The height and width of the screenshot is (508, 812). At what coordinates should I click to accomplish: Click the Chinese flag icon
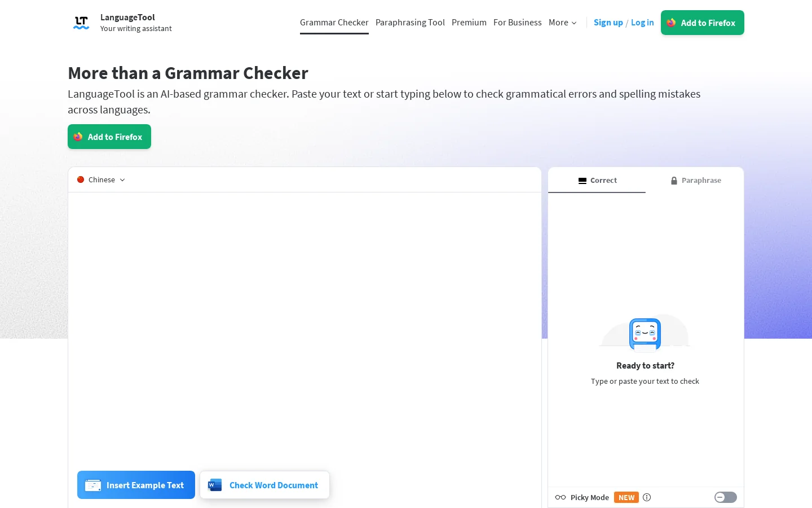click(81, 179)
